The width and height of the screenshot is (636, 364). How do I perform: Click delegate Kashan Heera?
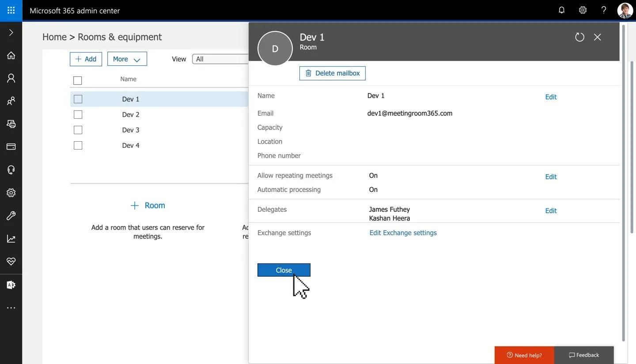pos(390,218)
